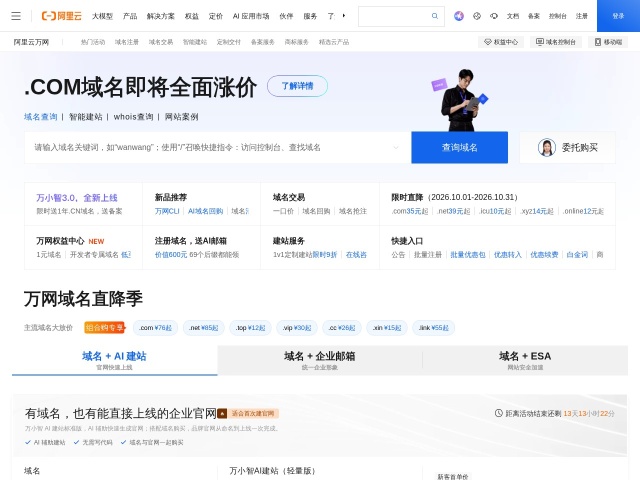Open 域名注册 in sub-navigation

[x=127, y=42]
